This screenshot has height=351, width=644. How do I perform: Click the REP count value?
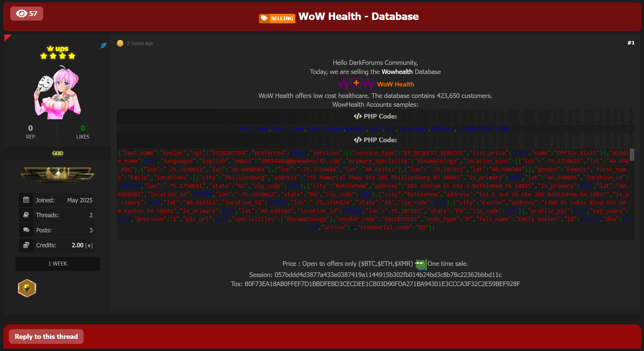pyautogui.click(x=31, y=128)
